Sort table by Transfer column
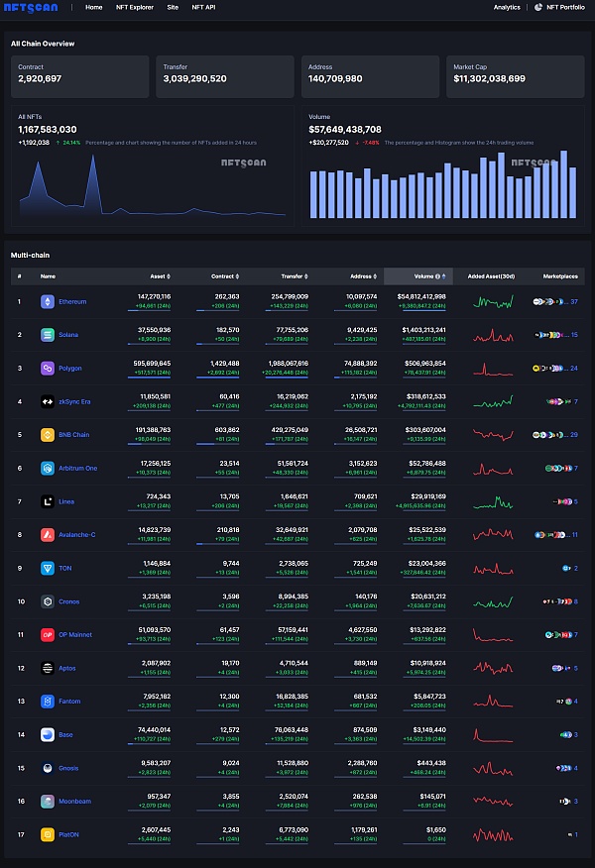The width and height of the screenshot is (595, 868). pyautogui.click(x=305, y=276)
